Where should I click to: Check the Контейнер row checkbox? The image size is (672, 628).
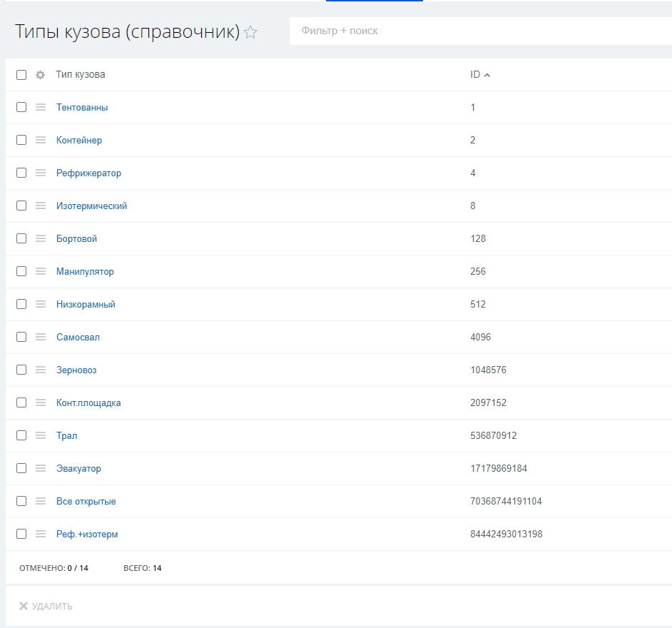point(21,140)
